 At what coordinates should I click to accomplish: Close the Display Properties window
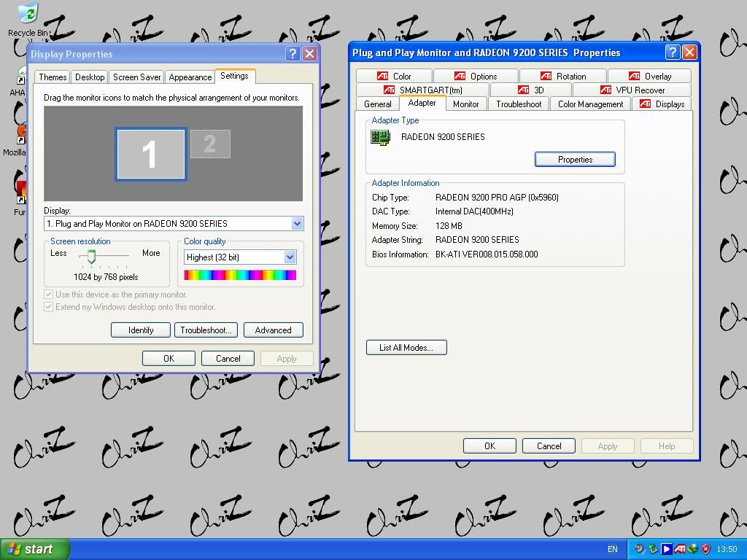[309, 53]
